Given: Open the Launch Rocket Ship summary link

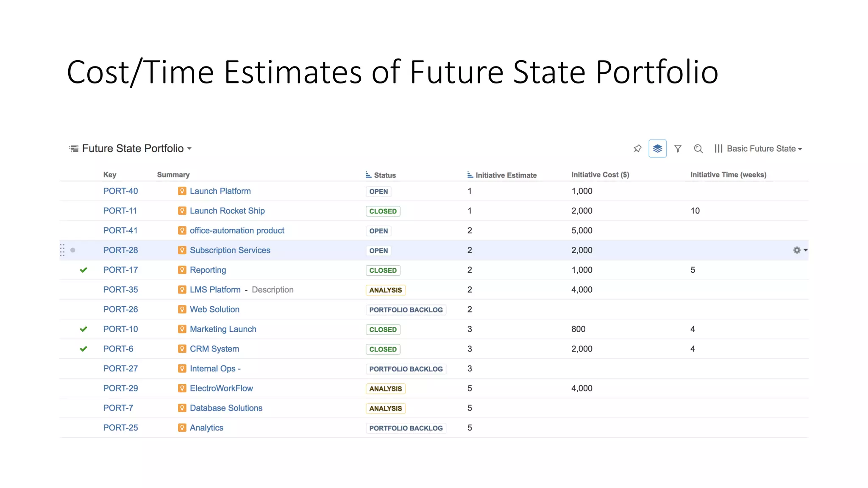Looking at the screenshot, I should 227,211.
